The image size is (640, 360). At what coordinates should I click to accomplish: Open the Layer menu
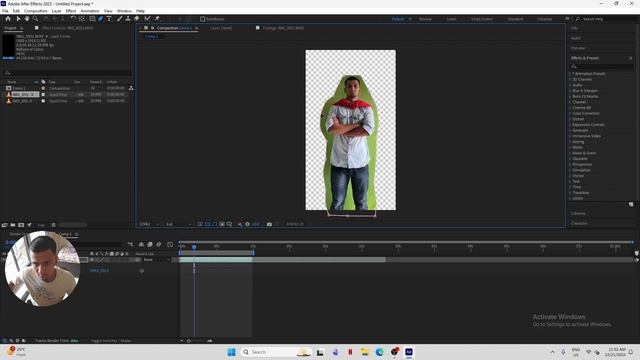pos(57,11)
